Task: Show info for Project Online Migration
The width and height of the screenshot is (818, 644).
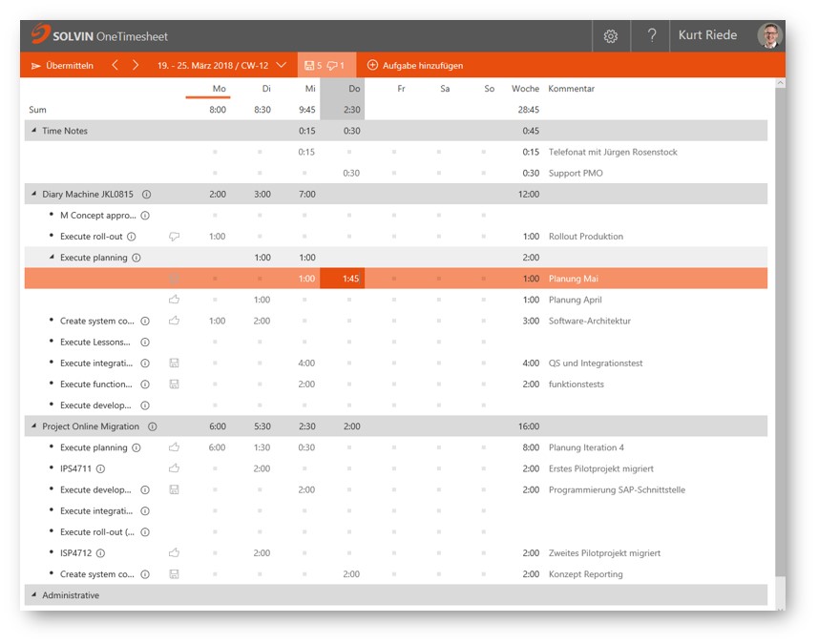Action: pos(153,426)
